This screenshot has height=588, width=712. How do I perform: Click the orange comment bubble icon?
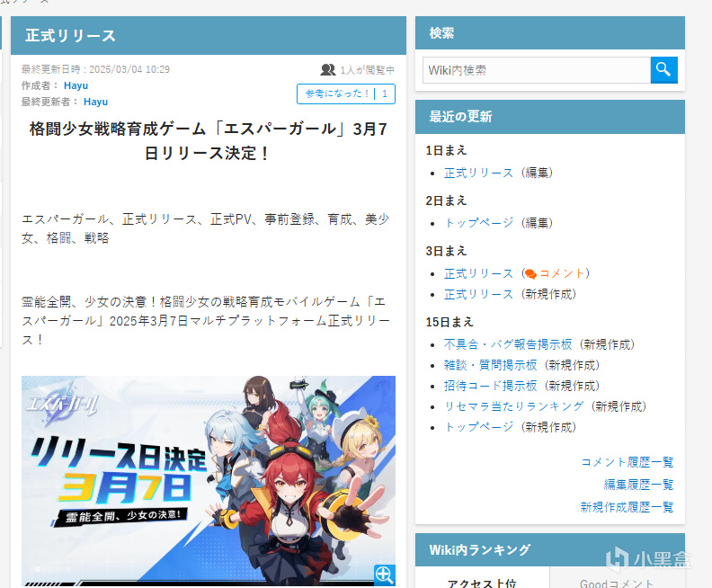[530, 274]
